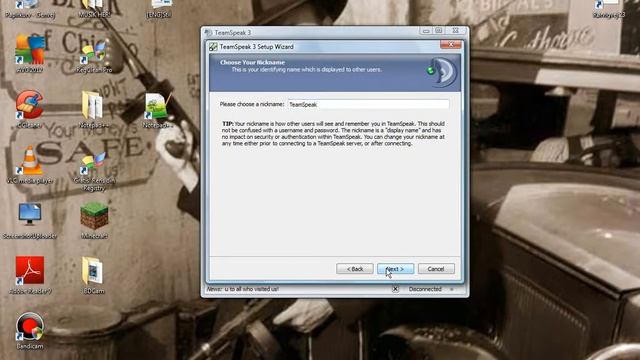The image size is (640, 360).
Task: Click the Disconnected status text
Action: [425, 289]
